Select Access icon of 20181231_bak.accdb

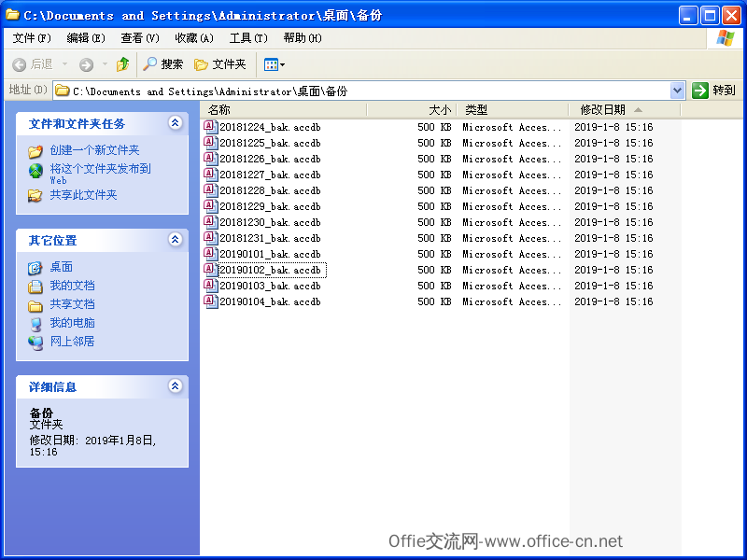coord(210,238)
